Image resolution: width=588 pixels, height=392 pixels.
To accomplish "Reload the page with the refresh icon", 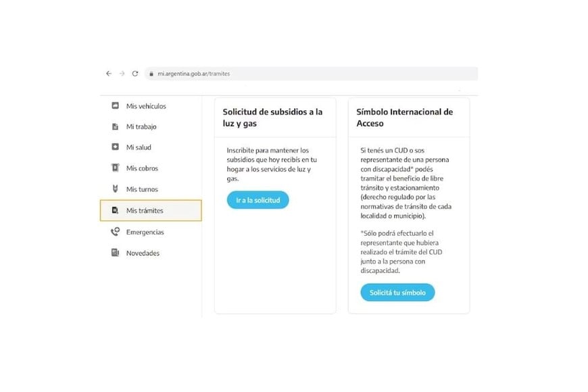I will click(x=135, y=74).
